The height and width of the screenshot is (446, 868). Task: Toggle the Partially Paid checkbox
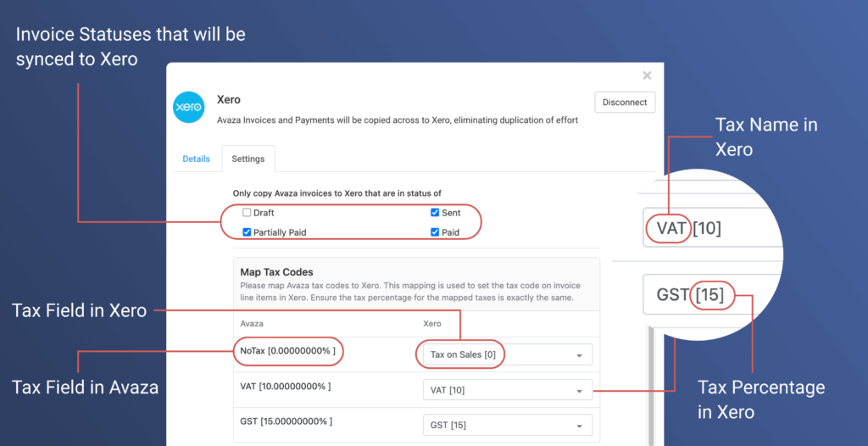(247, 232)
